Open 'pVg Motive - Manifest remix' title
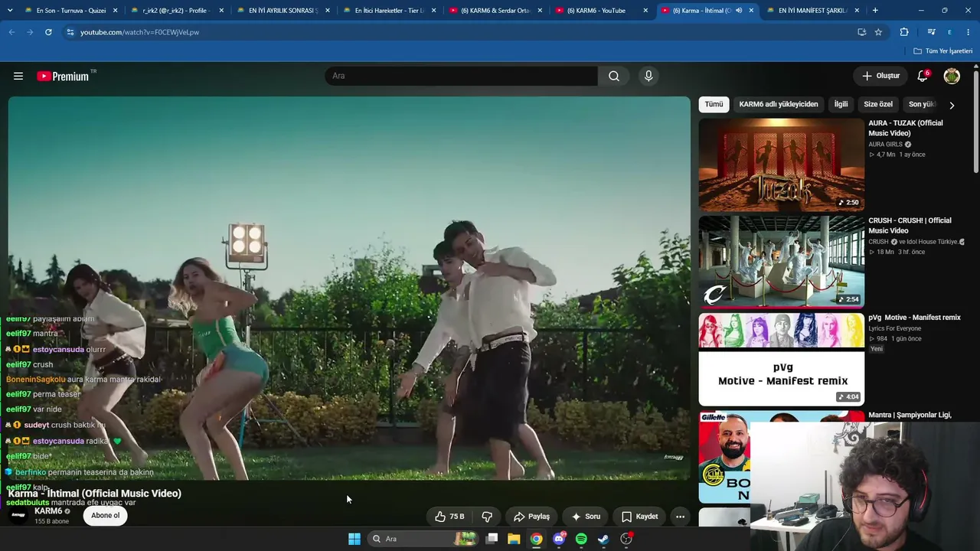The image size is (980, 551). 914,318
